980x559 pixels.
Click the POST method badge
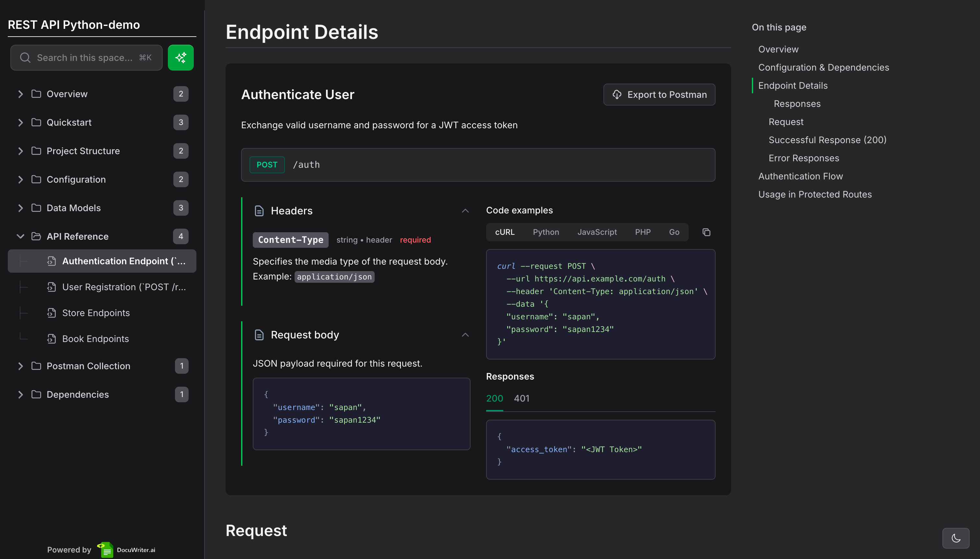(x=267, y=165)
